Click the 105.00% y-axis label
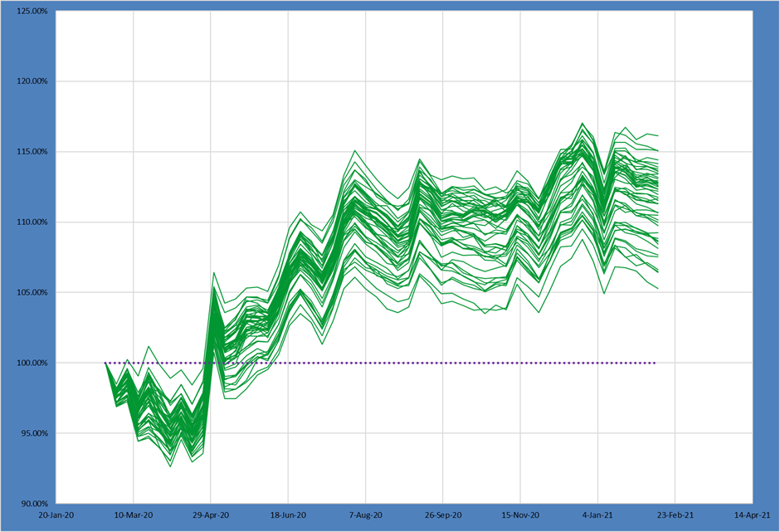Viewport: 780px width, 532px height. [x=32, y=293]
